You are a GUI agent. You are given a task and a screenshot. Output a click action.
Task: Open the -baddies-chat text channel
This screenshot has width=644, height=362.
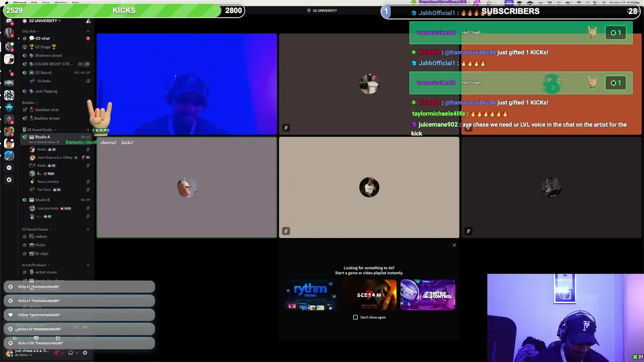[56, 110]
